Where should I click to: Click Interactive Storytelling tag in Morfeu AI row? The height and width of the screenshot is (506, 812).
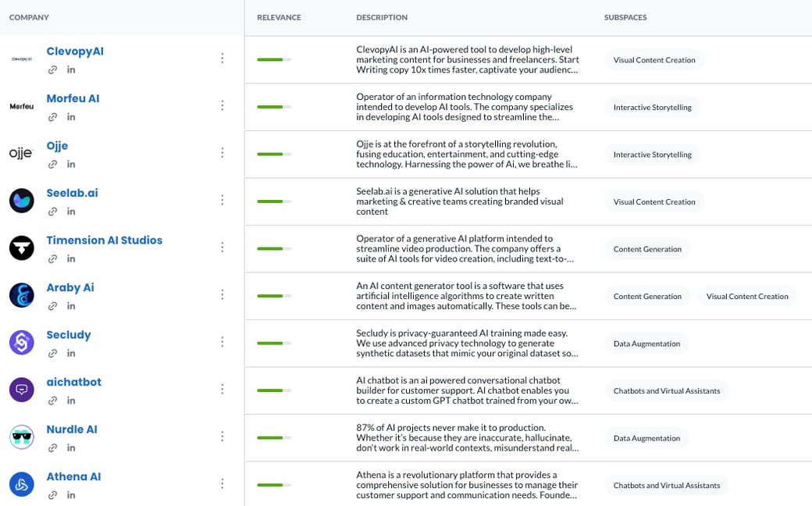point(652,107)
